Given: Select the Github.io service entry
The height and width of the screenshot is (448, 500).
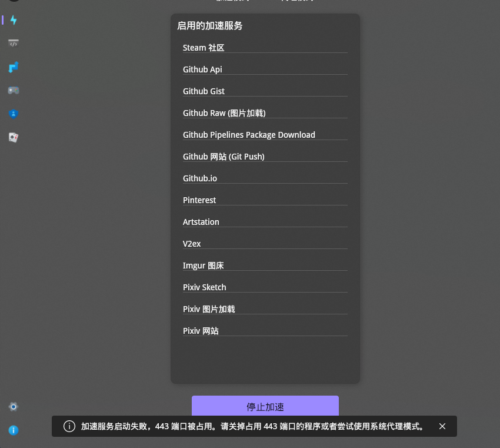Looking at the screenshot, I should (x=265, y=178).
